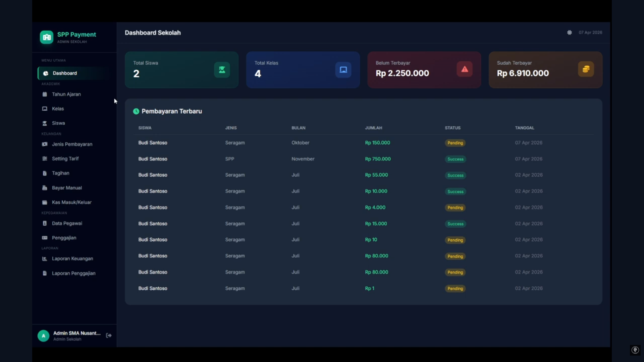The image size is (644, 362).
Task: Click the Jenis Pembayaran money icon
Action: point(45,144)
